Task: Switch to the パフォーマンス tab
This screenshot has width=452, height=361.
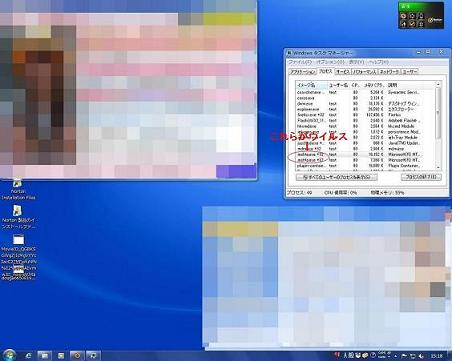Action: (364, 72)
